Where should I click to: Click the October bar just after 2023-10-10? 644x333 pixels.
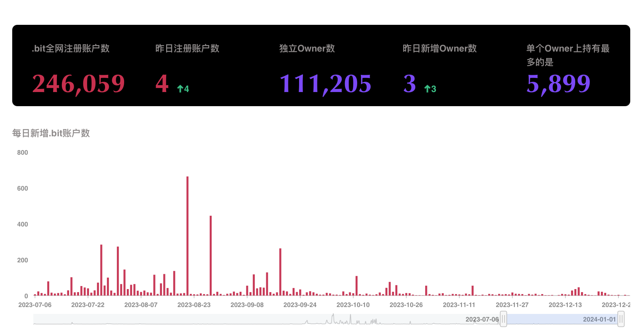tap(356, 286)
